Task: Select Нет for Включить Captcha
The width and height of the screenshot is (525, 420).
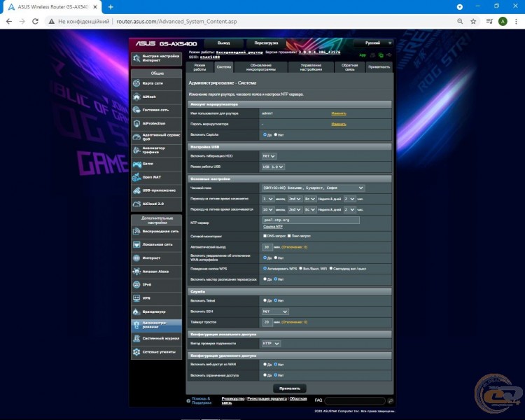Action: point(276,134)
